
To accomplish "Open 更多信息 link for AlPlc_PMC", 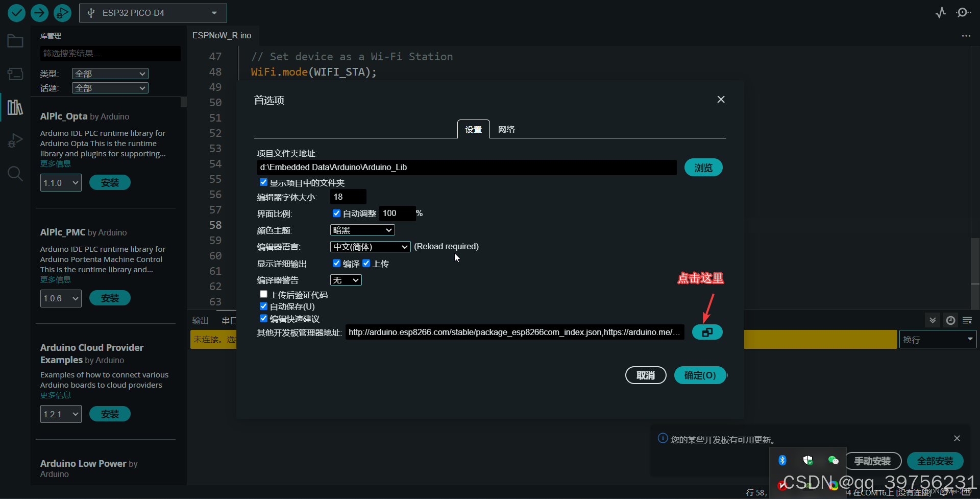I will pos(56,280).
